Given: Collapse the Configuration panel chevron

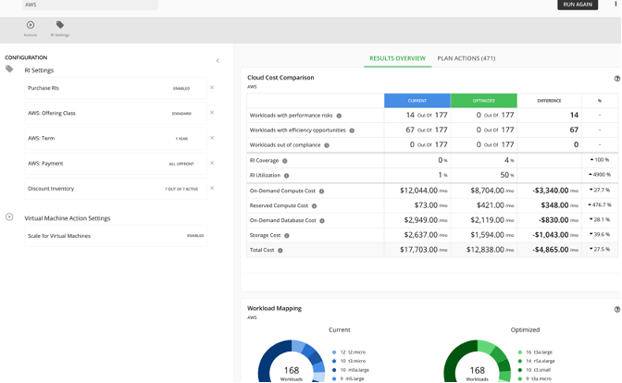Looking at the screenshot, I should coord(217,61).
